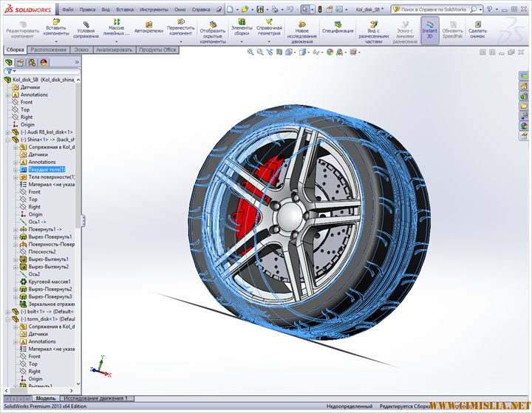Image resolution: width=532 pixels, height=413 pixels.
Task: Expand the Твердые тела(1) folder
Action: 15,170
